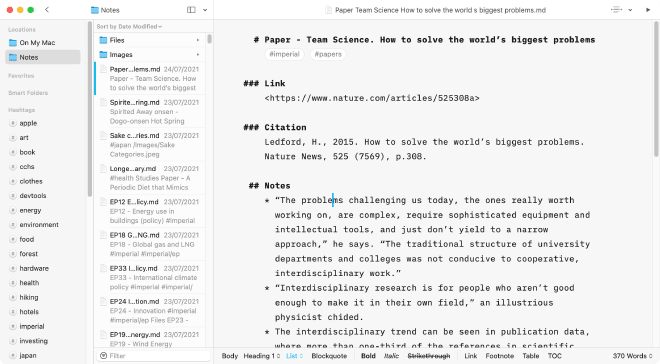Select the Notes folder in the sidebar
This screenshot has width=660, height=364.
pos(43,57)
